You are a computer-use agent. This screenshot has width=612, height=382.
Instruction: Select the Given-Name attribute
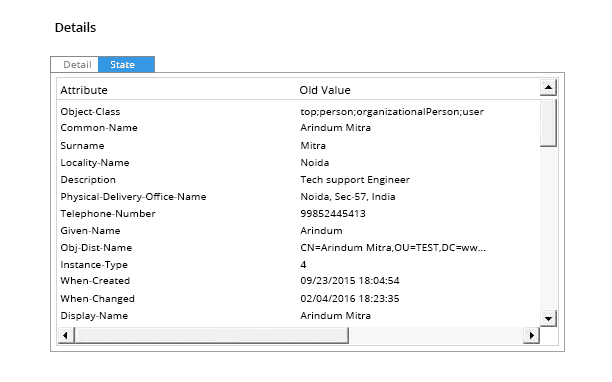coord(90,231)
